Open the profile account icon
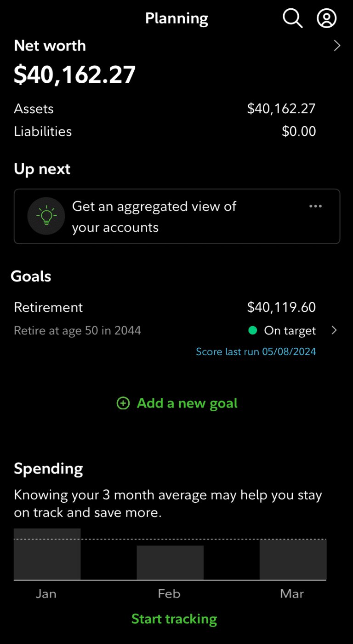This screenshot has width=353, height=644. tap(327, 19)
